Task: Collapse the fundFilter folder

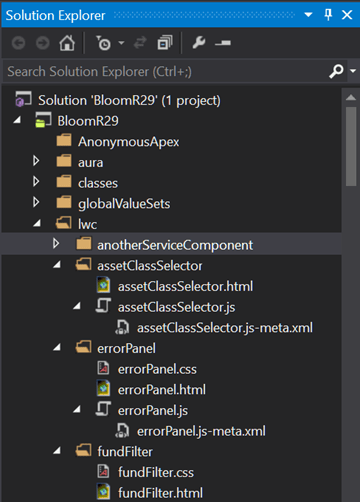Action: (x=57, y=451)
